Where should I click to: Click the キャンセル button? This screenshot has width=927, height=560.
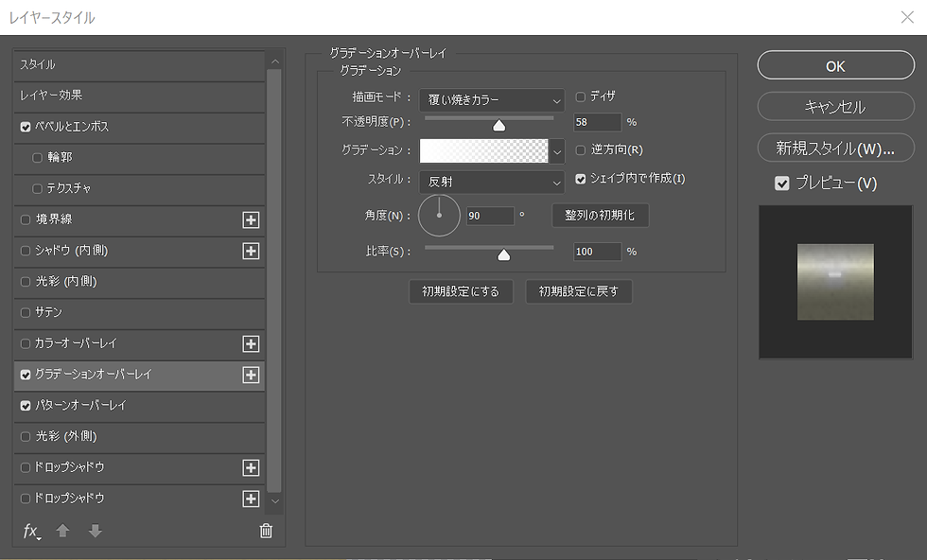tap(835, 107)
